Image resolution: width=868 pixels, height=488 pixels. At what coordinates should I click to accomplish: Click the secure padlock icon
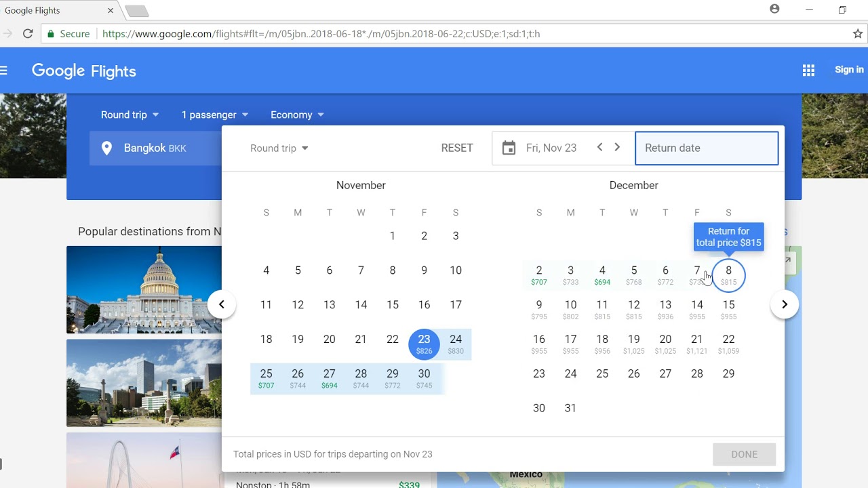pyautogui.click(x=50, y=33)
